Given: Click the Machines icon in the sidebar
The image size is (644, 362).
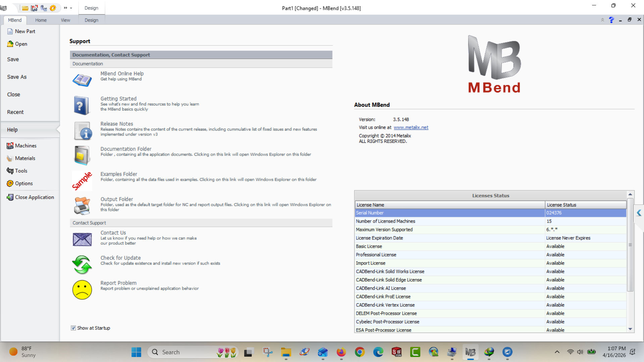Looking at the screenshot, I should (10, 146).
